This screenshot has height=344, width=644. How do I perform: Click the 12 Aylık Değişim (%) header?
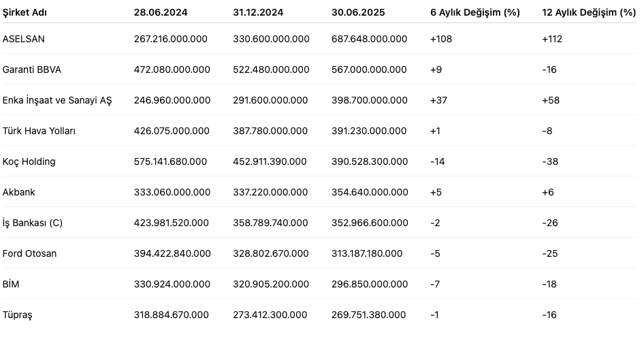[x=589, y=12]
